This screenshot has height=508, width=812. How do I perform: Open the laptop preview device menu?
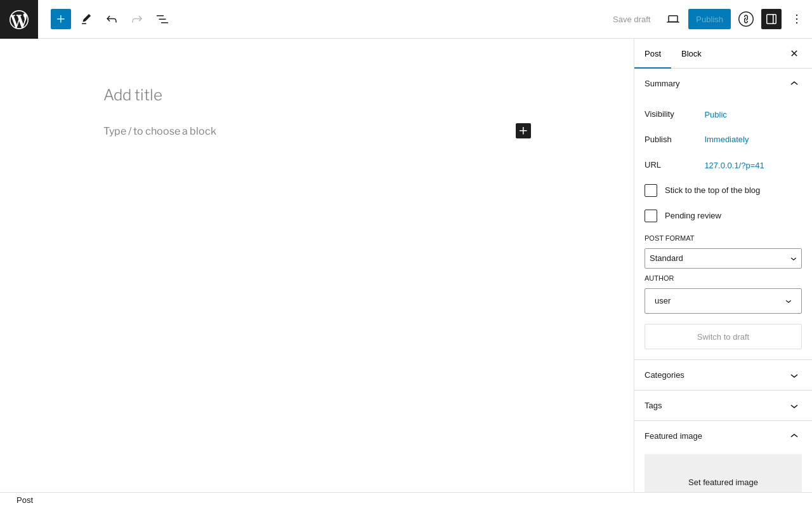point(673,19)
